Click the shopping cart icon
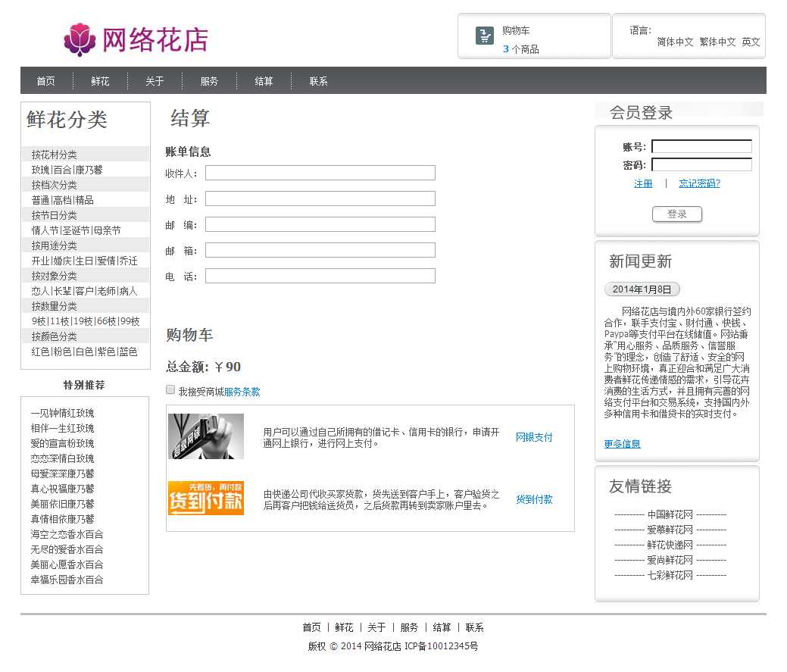 [485, 36]
